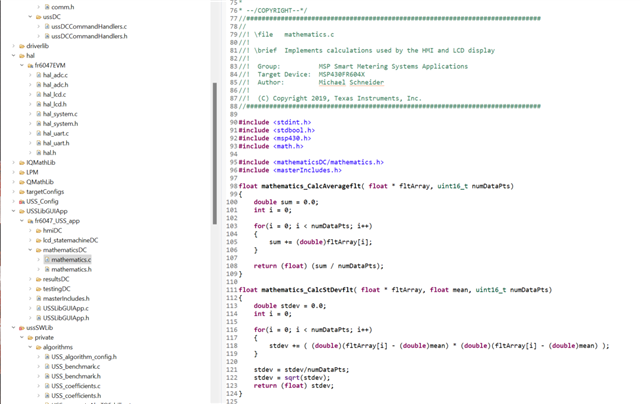Click USSLibGUIApp.h file icon

click(39, 318)
